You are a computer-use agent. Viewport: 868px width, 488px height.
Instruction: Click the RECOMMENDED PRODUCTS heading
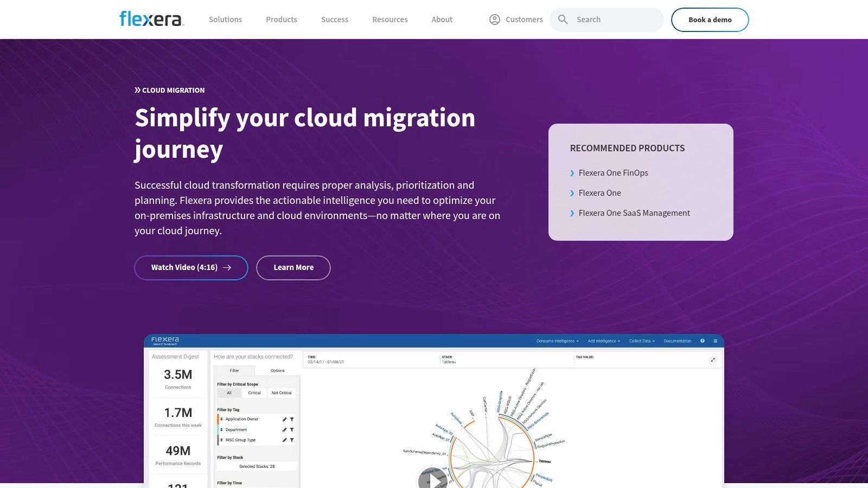click(x=627, y=148)
